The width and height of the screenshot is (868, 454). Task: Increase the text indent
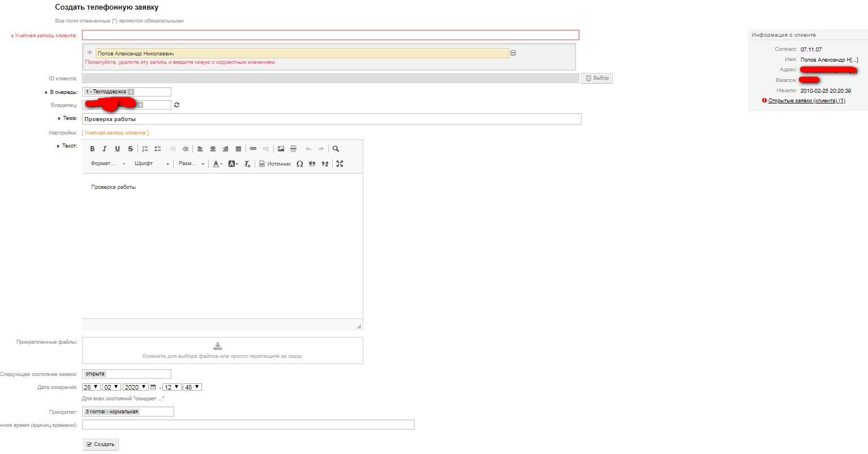[185, 149]
